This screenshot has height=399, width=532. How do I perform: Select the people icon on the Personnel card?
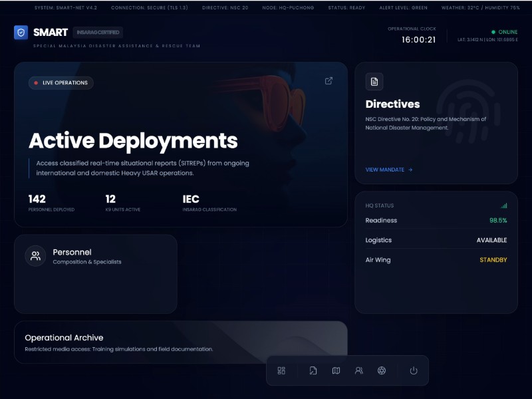pyautogui.click(x=35, y=256)
